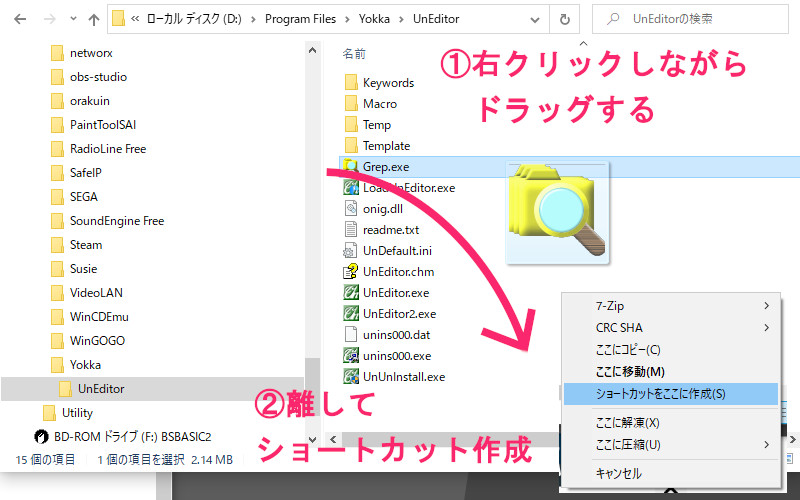Select the UnUnInstall.exe file icon

point(351,376)
